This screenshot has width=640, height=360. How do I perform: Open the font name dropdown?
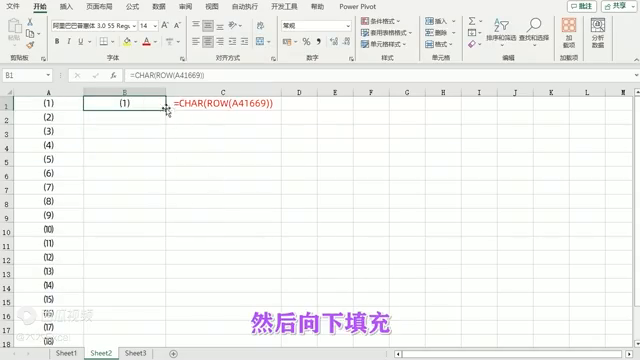[134, 26]
